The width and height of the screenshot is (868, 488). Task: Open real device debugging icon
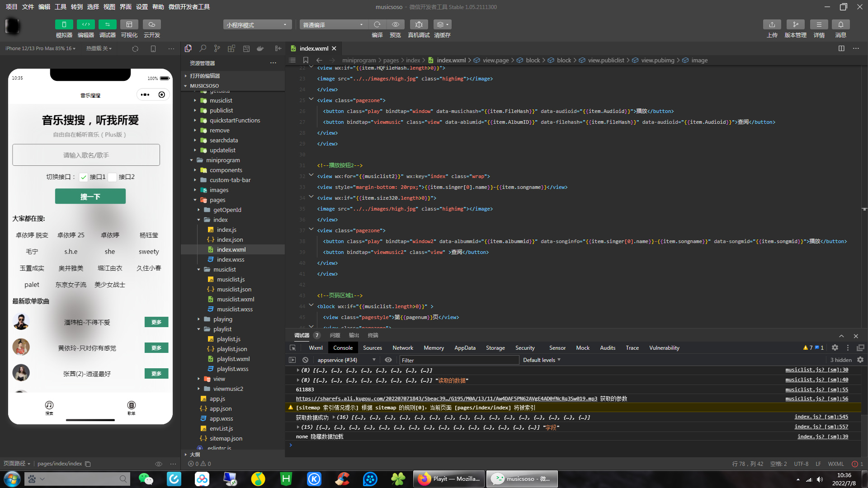click(x=419, y=24)
